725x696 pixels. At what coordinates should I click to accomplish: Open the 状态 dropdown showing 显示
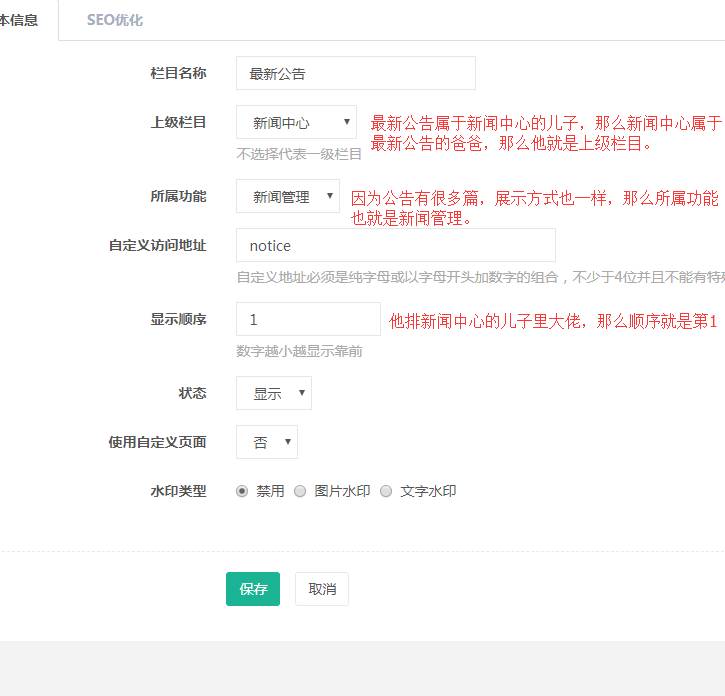pyautogui.click(x=274, y=393)
